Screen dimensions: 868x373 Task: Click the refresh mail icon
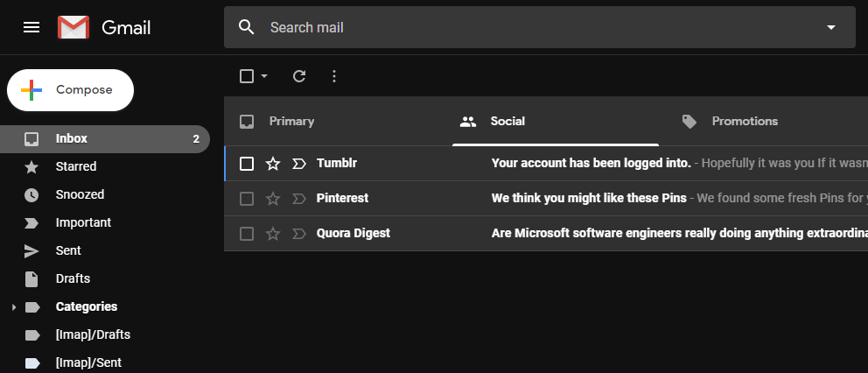click(299, 76)
